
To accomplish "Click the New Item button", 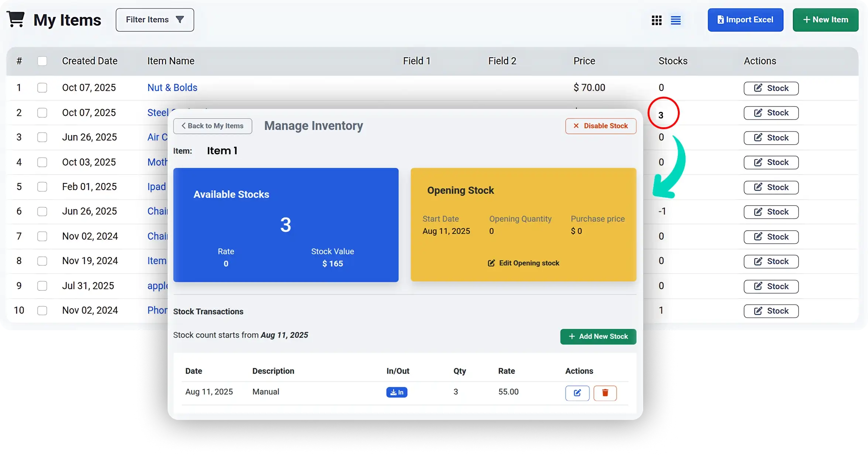I will click(x=826, y=20).
